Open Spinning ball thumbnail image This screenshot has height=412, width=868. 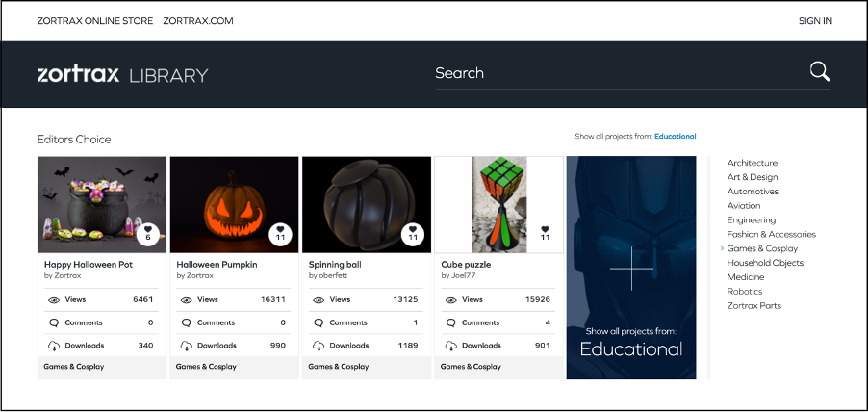[367, 204]
